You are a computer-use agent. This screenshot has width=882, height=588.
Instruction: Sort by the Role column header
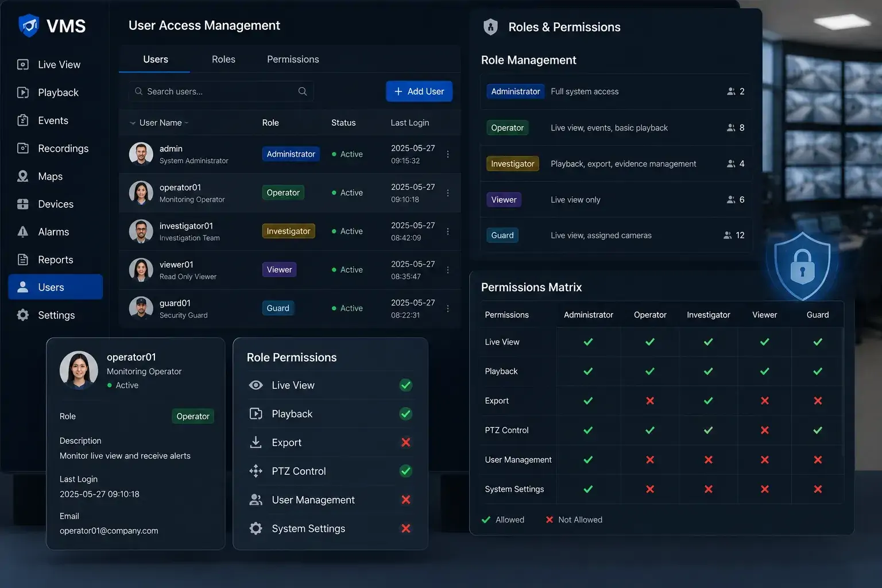tap(270, 123)
